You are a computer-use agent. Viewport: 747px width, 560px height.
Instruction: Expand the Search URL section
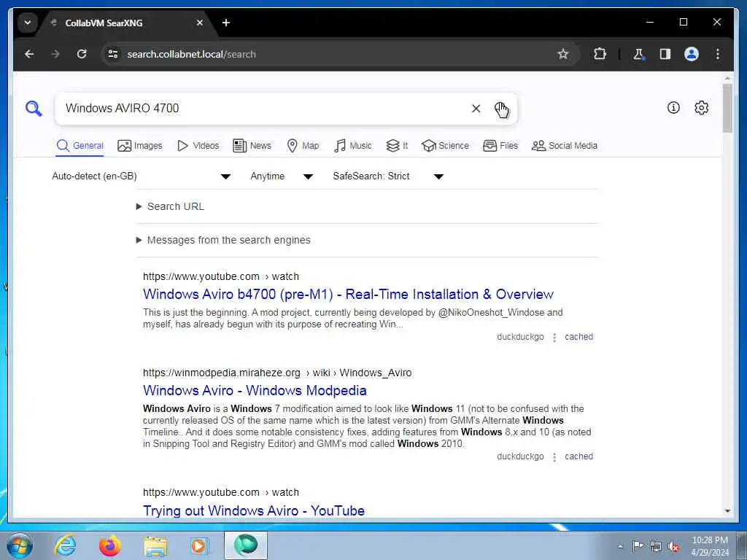click(x=171, y=206)
